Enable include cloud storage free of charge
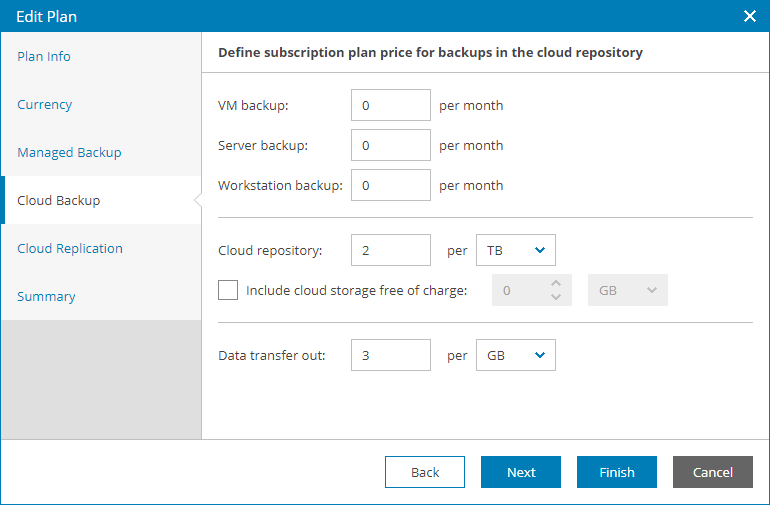Viewport: 770px width, 505px height. tap(228, 290)
